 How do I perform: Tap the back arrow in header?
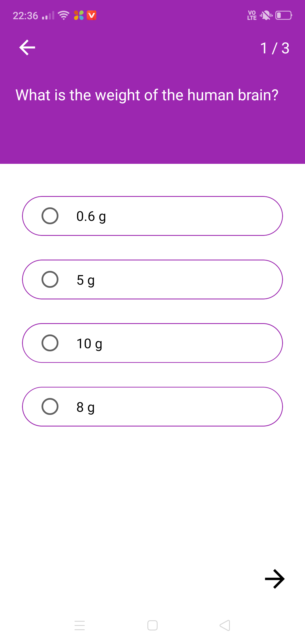coord(27,47)
